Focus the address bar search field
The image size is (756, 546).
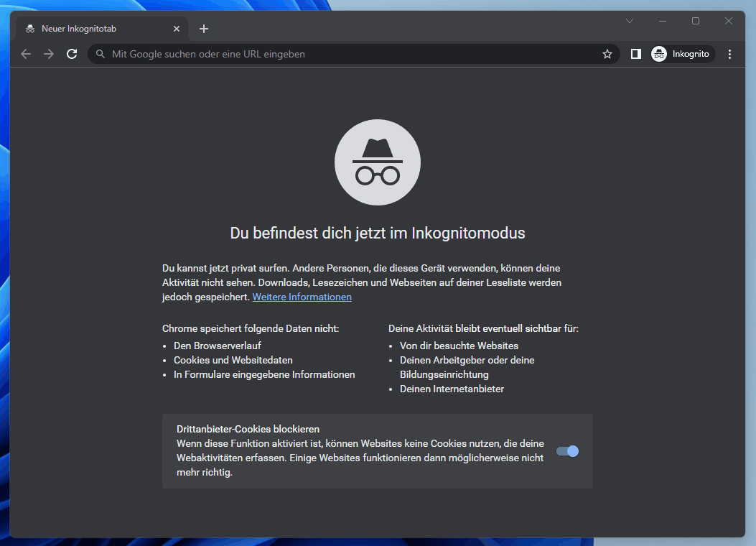pos(345,54)
